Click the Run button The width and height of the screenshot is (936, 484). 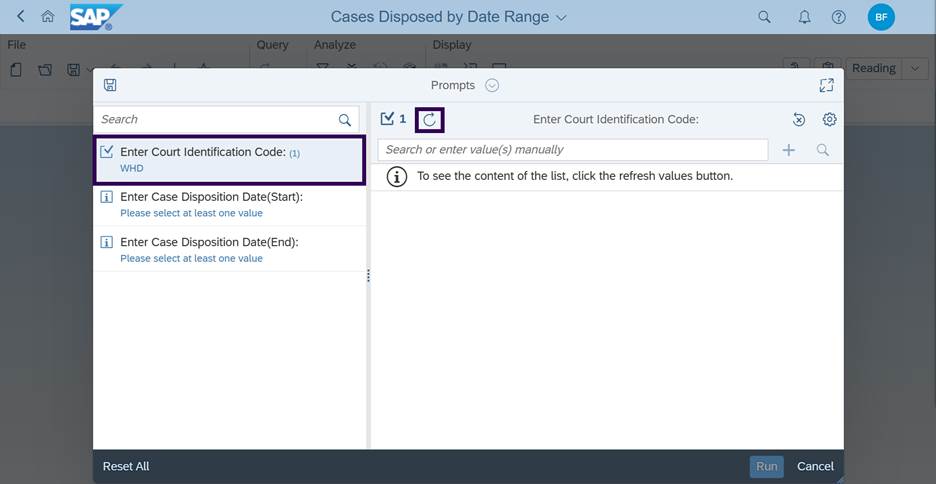[766, 467]
